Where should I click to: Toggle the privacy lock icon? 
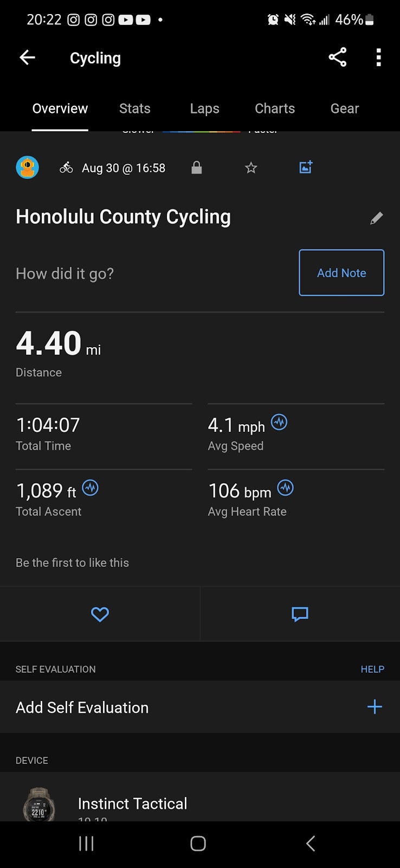pyautogui.click(x=197, y=168)
